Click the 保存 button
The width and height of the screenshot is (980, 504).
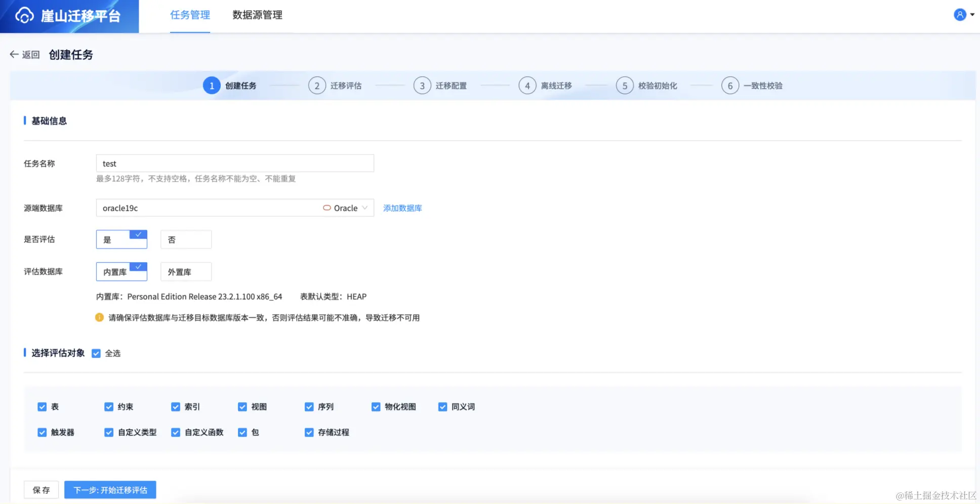tap(42, 490)
